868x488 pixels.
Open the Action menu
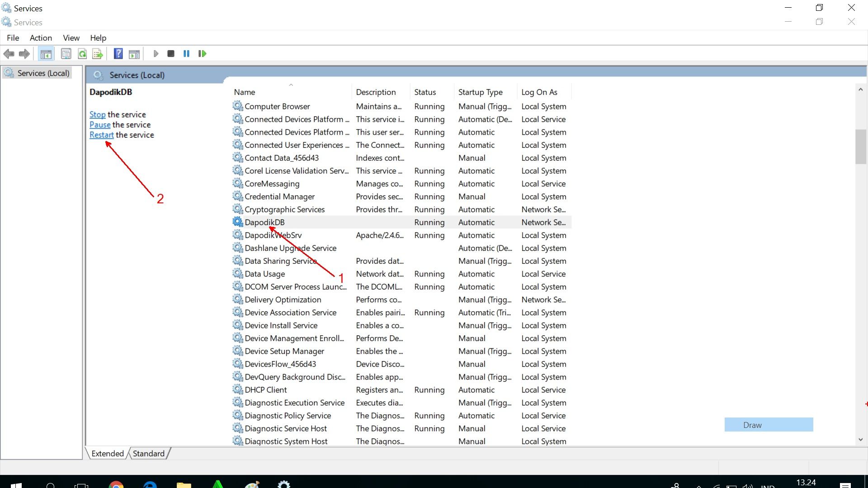41,38
